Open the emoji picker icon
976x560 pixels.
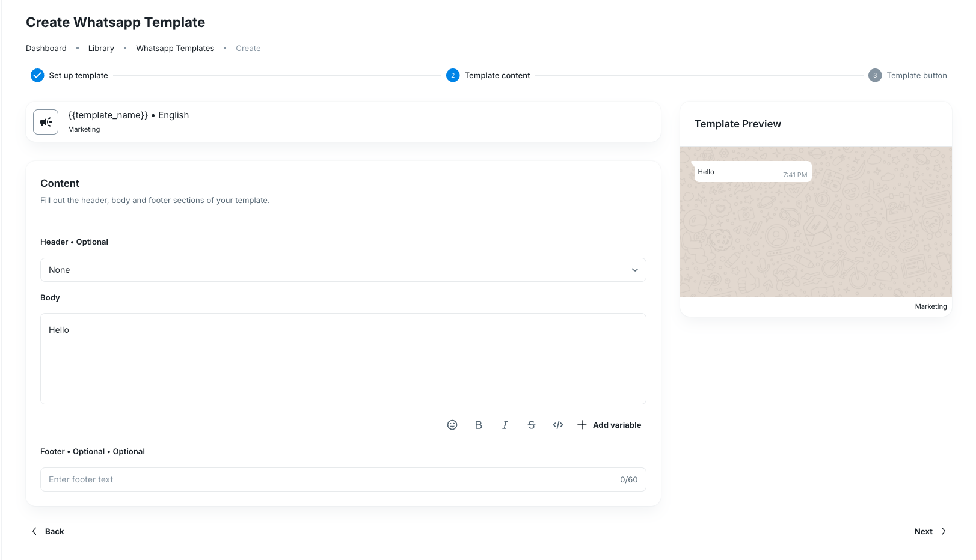[452, 425]
